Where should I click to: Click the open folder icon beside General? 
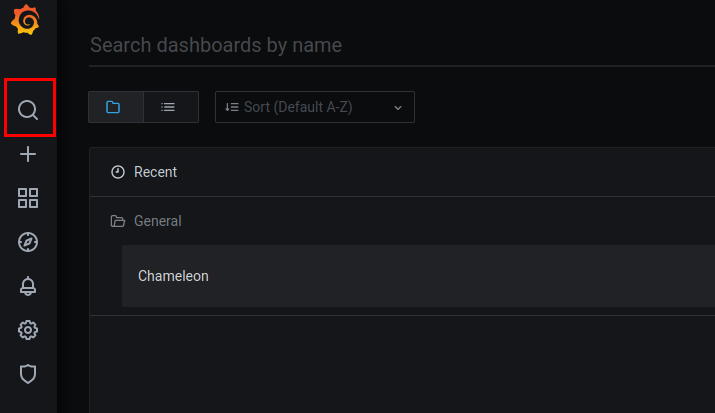118,221
